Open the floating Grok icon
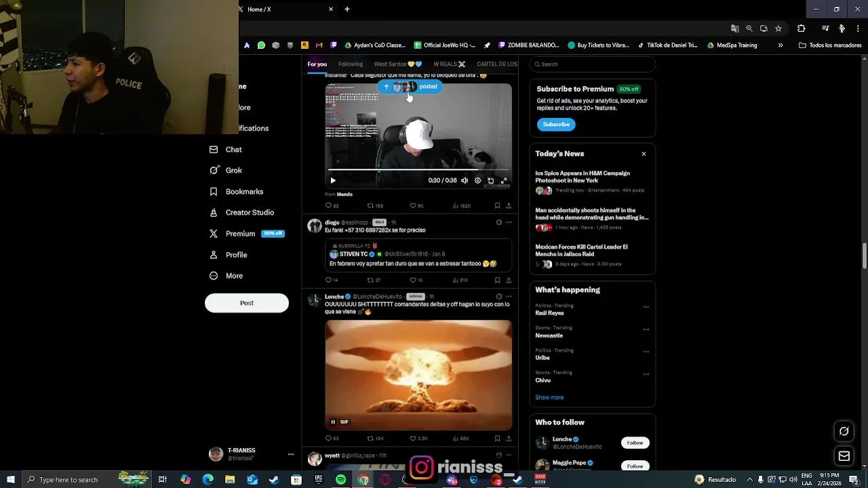This screenshot has width=868, height=488. click(844, 431)
